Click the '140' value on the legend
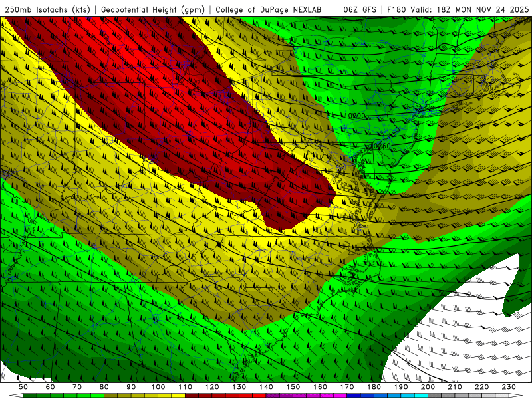 pyautogui.click(x=267, y=387)
